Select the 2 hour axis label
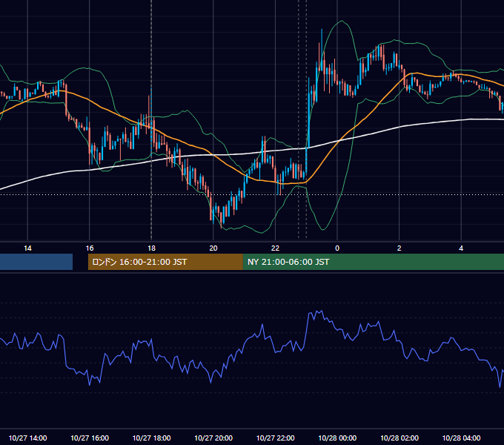 [399, 248]
